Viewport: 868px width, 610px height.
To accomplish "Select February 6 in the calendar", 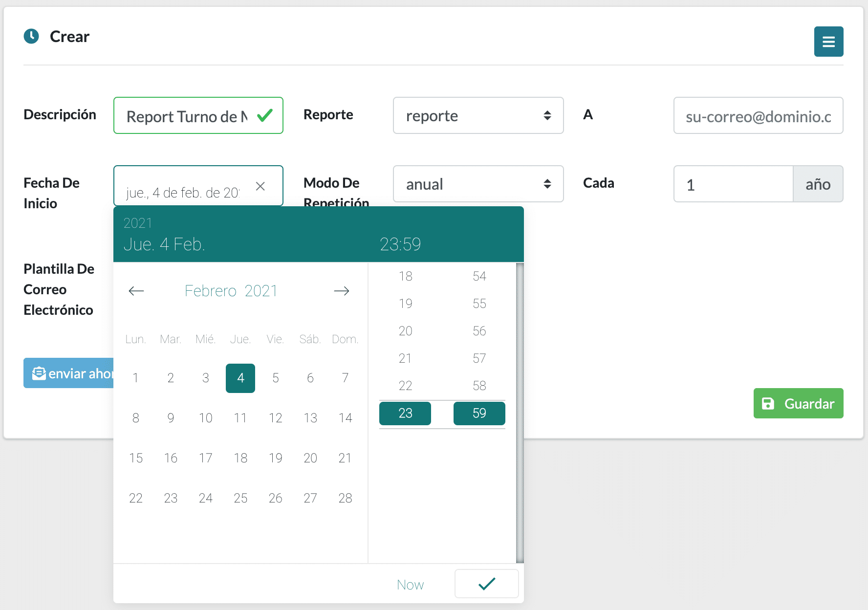I will click(310, 378).
